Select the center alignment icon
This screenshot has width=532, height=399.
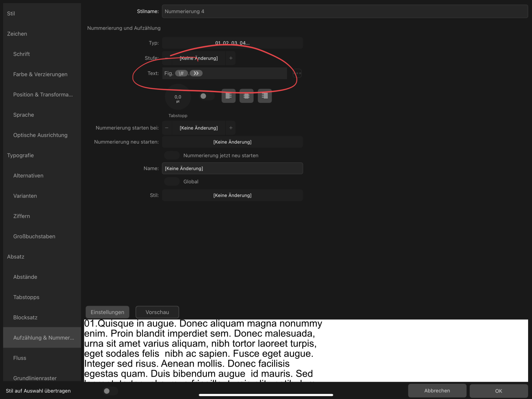(x=246, y=96)
